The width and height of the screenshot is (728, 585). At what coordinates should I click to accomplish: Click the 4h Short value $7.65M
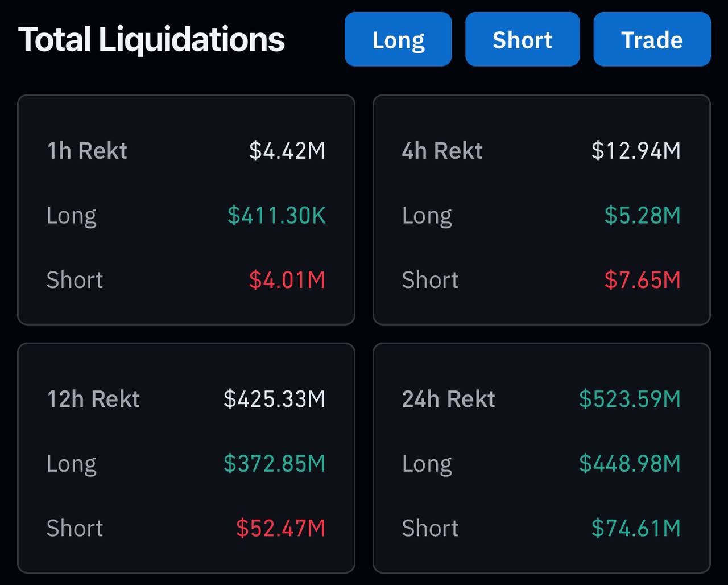(x=642, y=280)
